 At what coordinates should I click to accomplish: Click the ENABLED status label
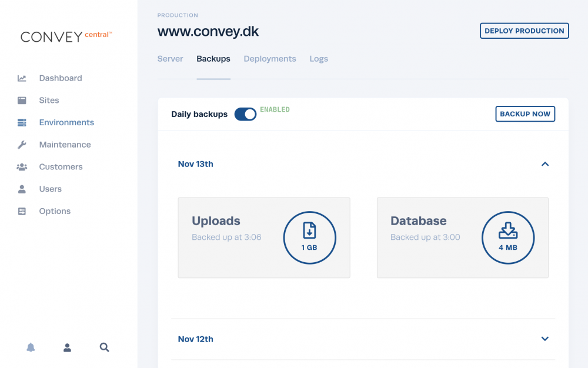[x=275, y=109]
